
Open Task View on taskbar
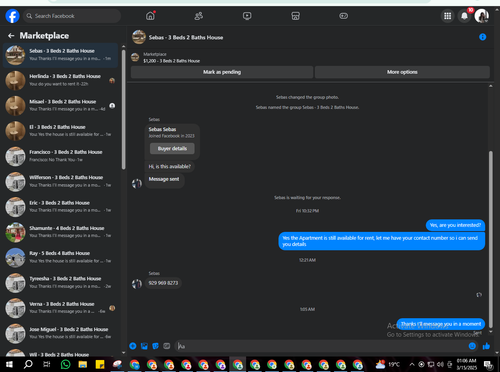[47, 364]
